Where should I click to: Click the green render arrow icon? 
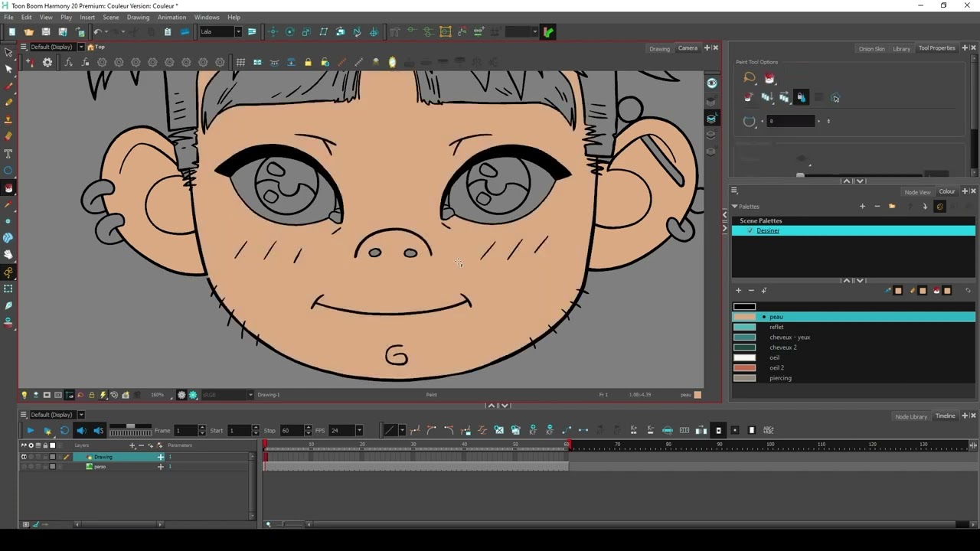[548, 32]
